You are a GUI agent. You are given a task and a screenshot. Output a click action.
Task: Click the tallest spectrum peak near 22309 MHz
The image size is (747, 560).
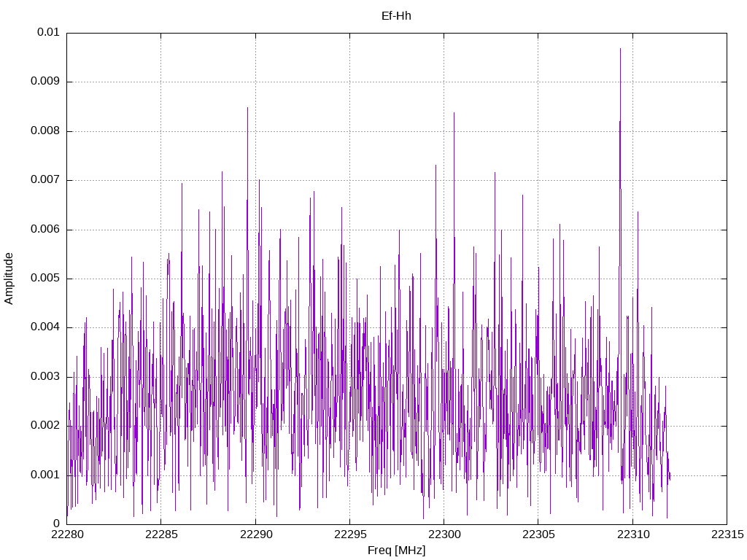click(620, 49)
